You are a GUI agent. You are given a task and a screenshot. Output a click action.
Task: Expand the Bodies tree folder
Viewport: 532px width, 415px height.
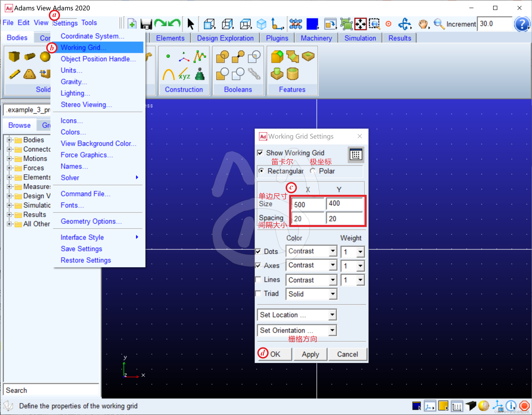9,140
